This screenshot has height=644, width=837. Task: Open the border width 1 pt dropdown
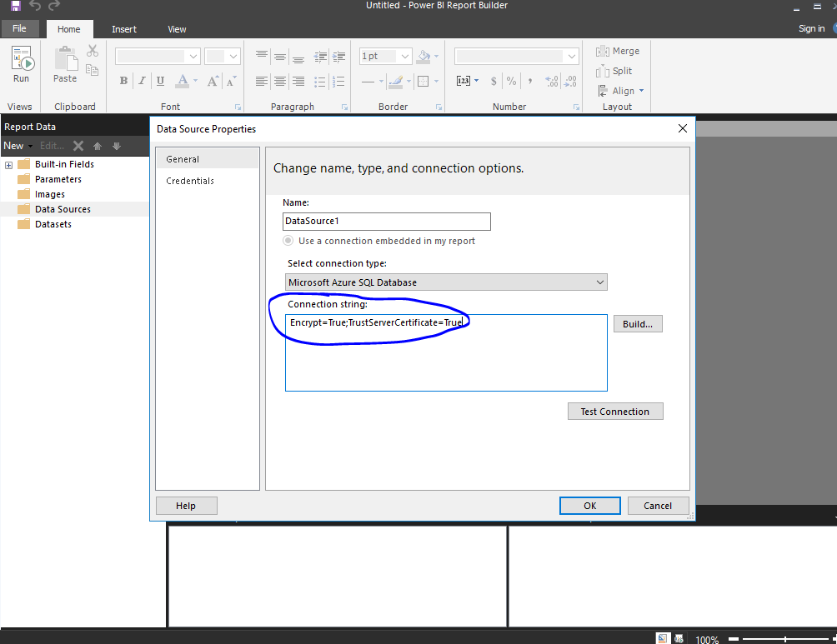pyautogui.click(x=405, y=56)
